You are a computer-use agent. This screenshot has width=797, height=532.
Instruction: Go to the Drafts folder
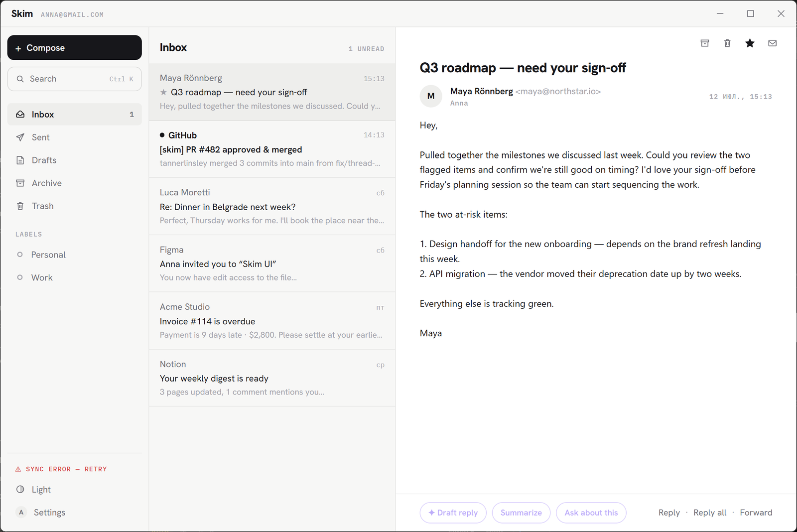pyautogui.click(x=75, y=160)
